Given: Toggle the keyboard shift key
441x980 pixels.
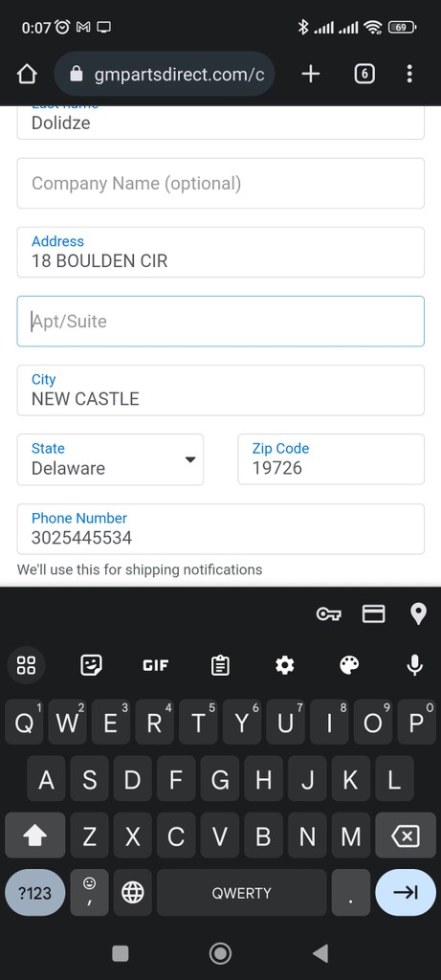Looking at the screenshot, I should 35,835.
